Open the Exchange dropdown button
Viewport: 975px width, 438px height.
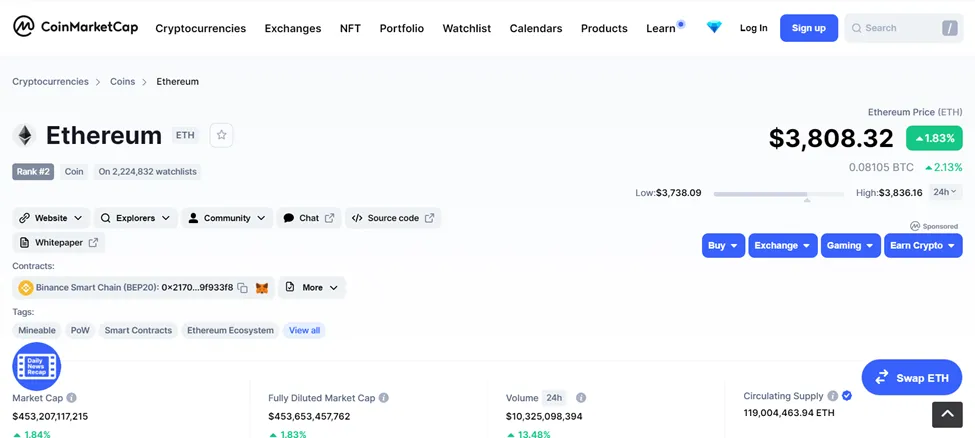point(783,246)
